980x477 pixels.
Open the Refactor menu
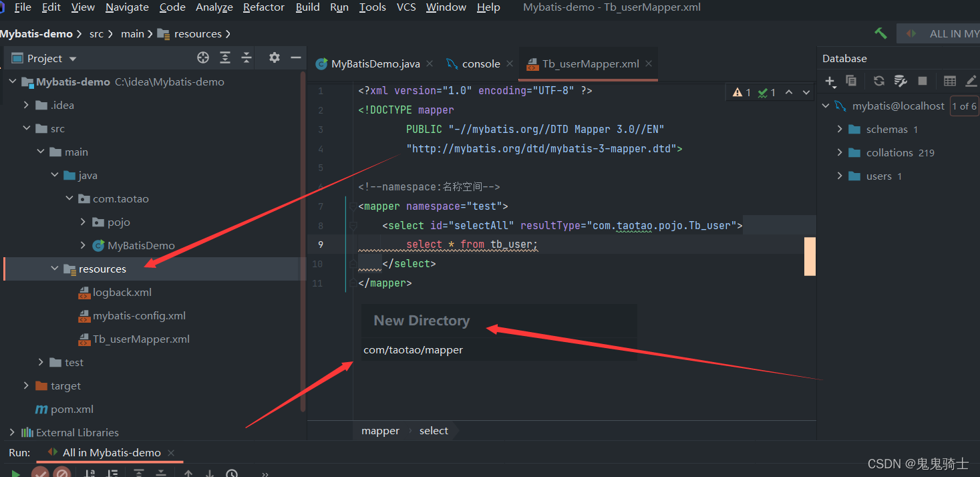pyautogui.click(x=263, y=7)
